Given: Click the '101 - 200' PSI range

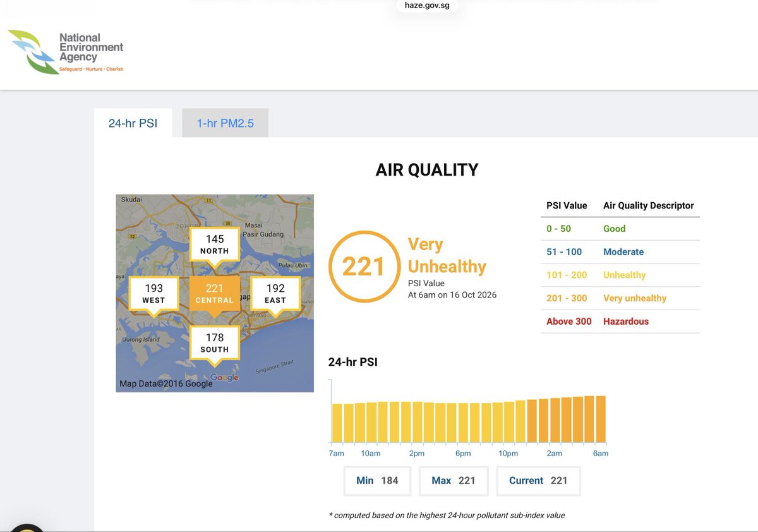Looking at the screenshot, I should [567, 275].
